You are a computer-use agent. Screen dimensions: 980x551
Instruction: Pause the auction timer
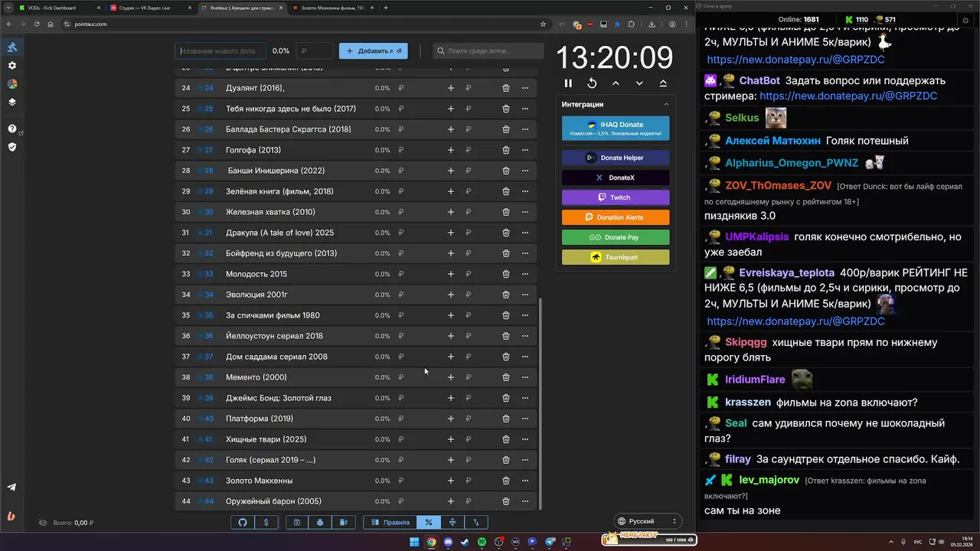[x=568, y=83]
